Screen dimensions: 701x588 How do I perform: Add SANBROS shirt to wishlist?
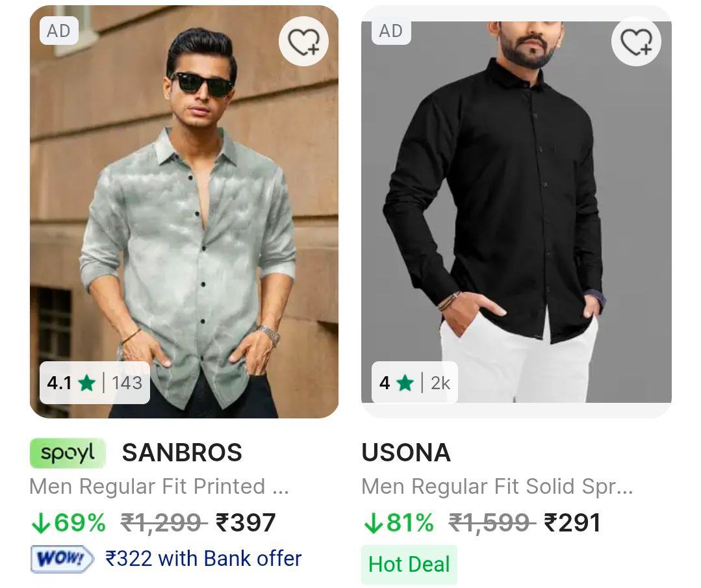pyautogui.click(x=303, y=42)
